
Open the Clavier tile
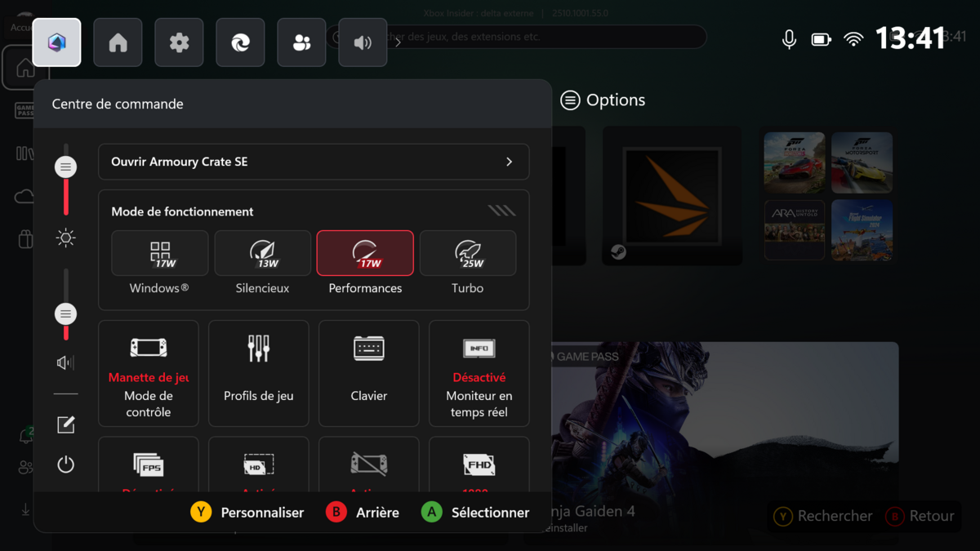[x=368, y=373]
